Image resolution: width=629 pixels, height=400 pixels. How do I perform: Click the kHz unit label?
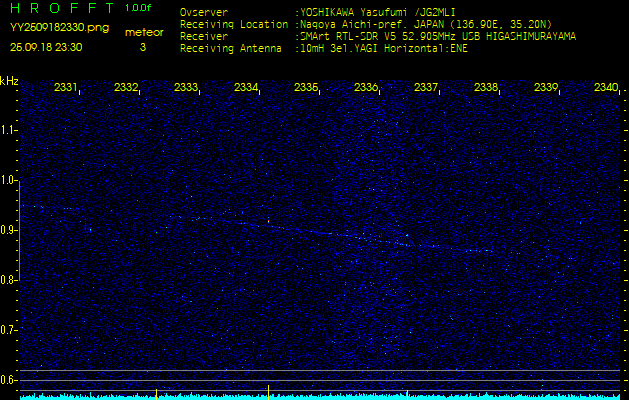tap(9, 81)
